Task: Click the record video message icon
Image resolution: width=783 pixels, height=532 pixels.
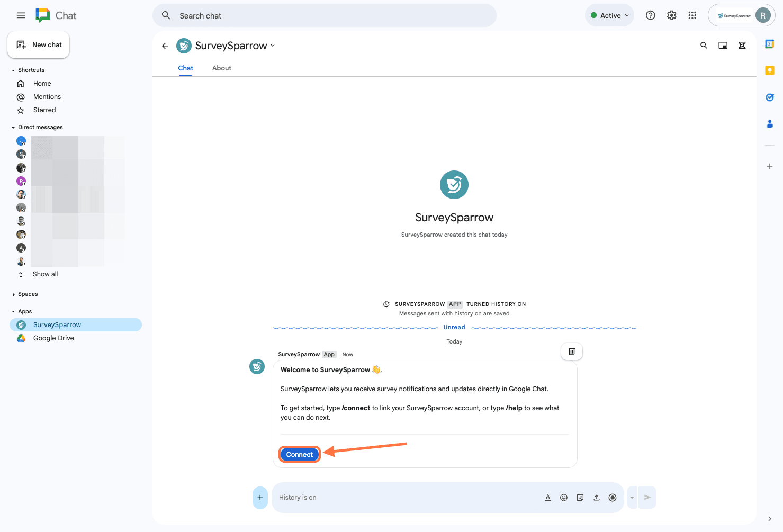Action: click(613, 498)
